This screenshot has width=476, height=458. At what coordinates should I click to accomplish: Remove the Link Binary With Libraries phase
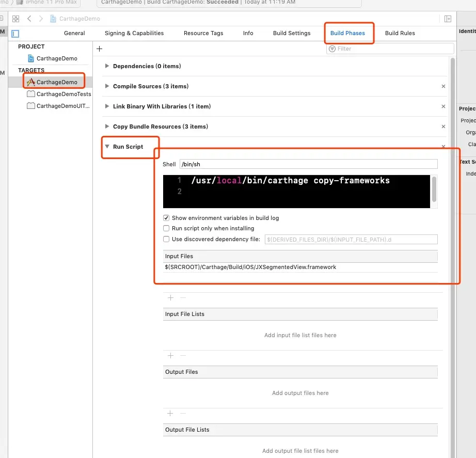point(443,106)
